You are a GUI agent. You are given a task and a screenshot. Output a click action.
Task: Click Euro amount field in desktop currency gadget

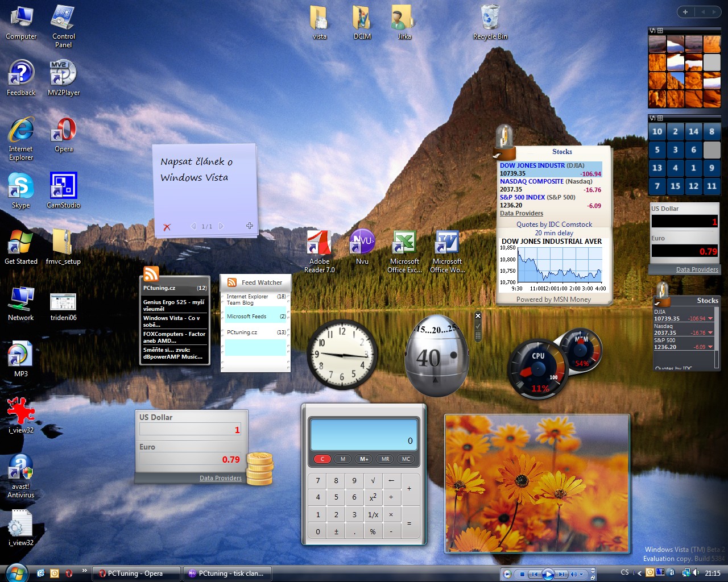(191, 459)
